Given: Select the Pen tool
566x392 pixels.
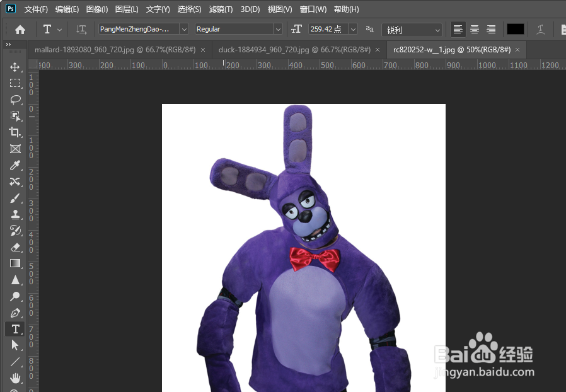Looking at the screenshot, I should 14,313.
